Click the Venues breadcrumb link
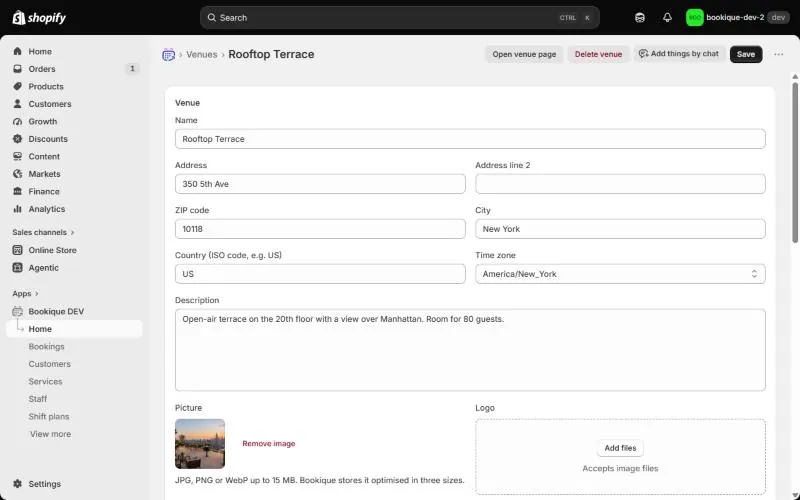The height and width of the screenshot is (500, 800). [202, 55]
